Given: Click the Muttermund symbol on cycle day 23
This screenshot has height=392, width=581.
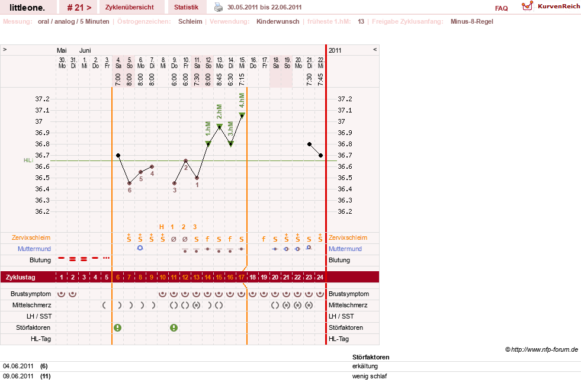Looking at the screenshot, I should 309,248.
